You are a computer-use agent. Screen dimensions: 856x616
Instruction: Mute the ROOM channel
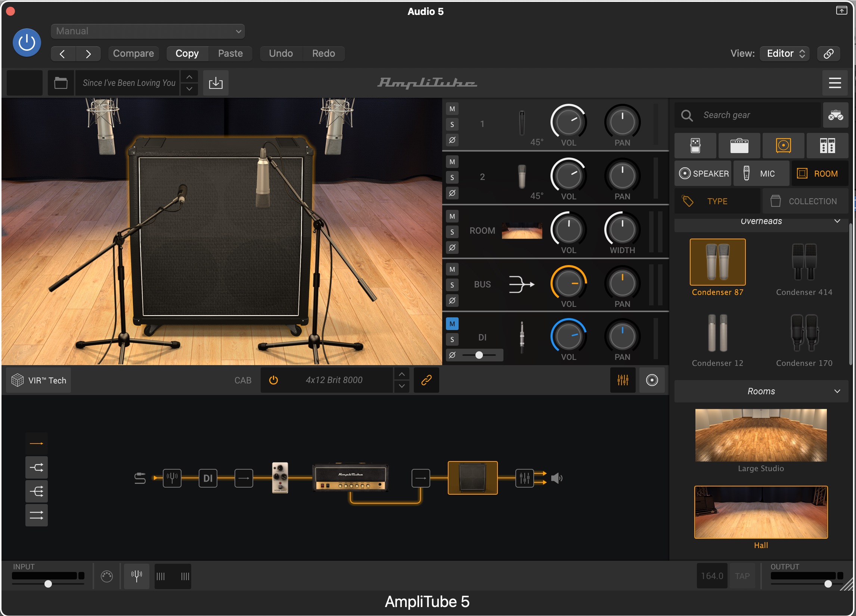(x=452, y=216)
